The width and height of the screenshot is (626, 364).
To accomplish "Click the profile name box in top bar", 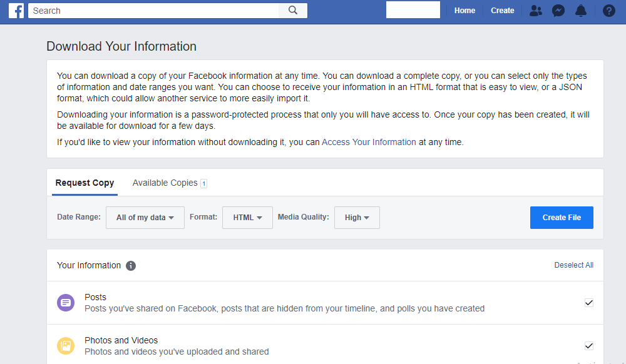I will click(x=413, y=10).
